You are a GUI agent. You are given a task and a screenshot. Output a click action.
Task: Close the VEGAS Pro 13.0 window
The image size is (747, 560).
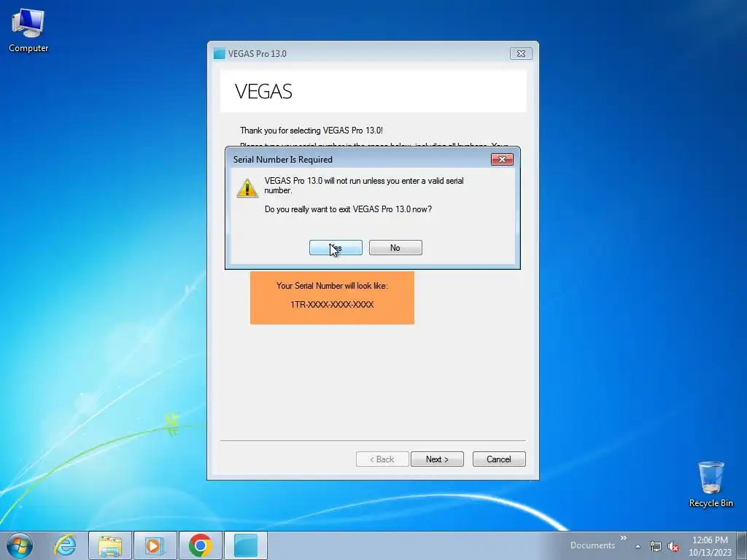pyautogui.click(x=521, y=53)
